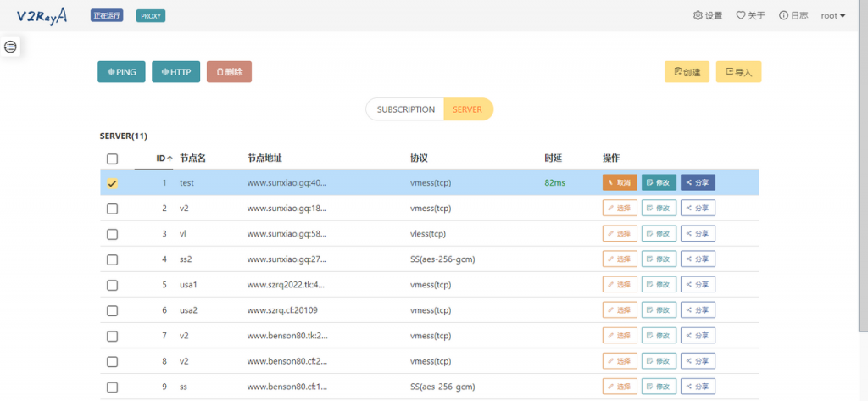Open the hamburger sidebar menu icon
The width and height of the screenshot is (868, 401).
[10, 47]
